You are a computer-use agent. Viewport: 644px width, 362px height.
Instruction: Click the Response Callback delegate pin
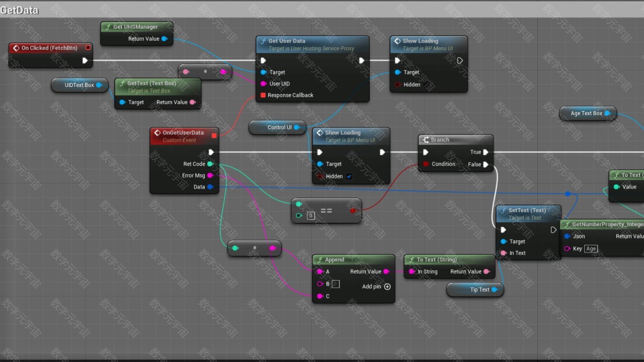click(x=263, y=95)
